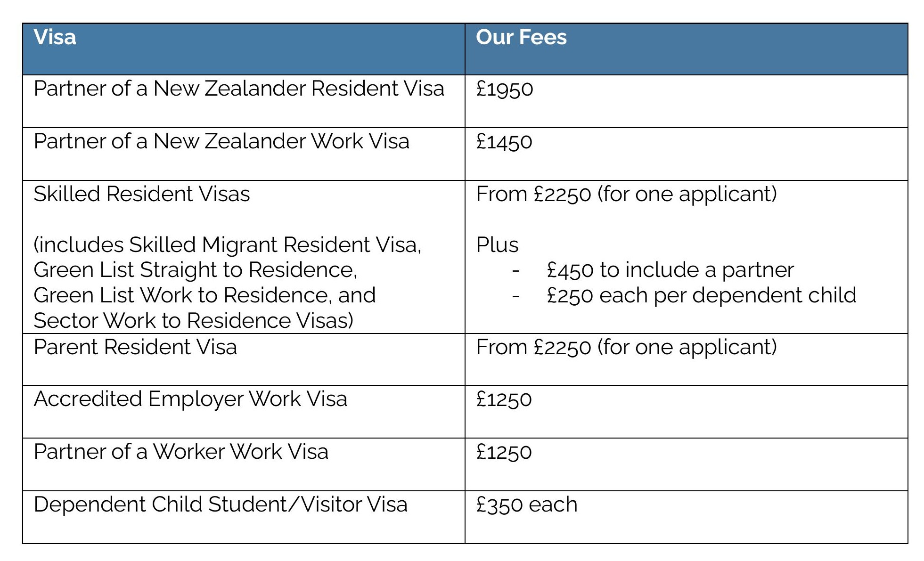This screenshot has width=924, height=561.
Task: Click the "Our Fees" column header
Action: tap(521, 37)
